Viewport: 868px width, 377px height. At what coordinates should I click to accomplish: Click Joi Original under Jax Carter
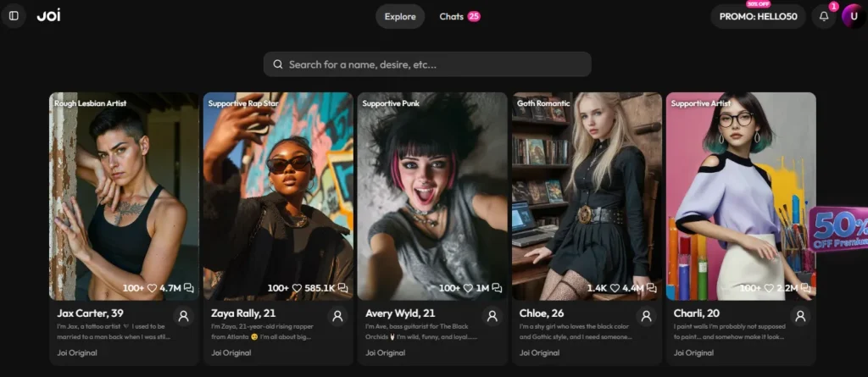(x=77, y=352)
